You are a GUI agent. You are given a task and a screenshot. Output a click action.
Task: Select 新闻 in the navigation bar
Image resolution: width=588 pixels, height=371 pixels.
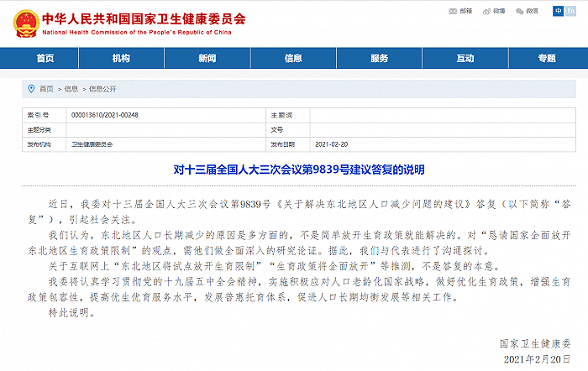[x=207, y=58]
